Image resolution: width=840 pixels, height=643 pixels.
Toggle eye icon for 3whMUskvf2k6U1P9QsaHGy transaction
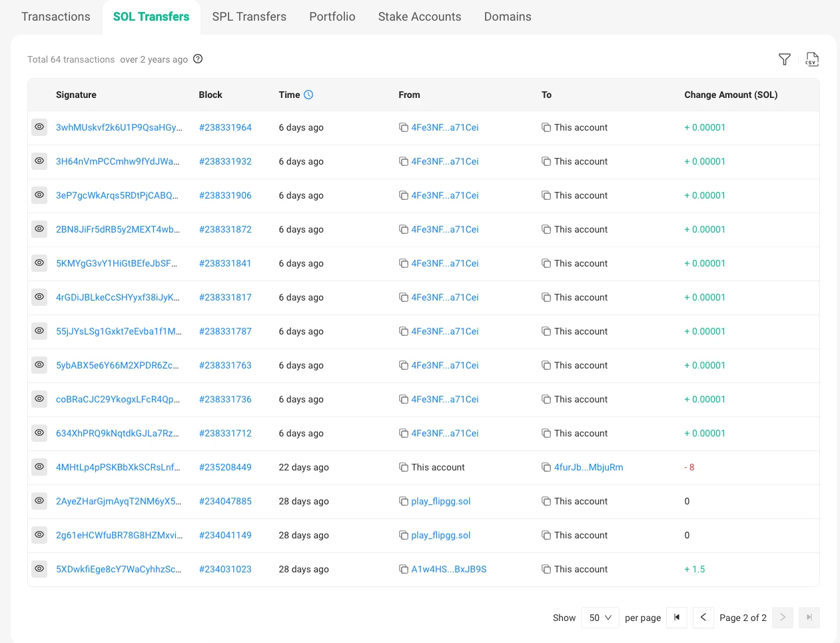[39, 127]
